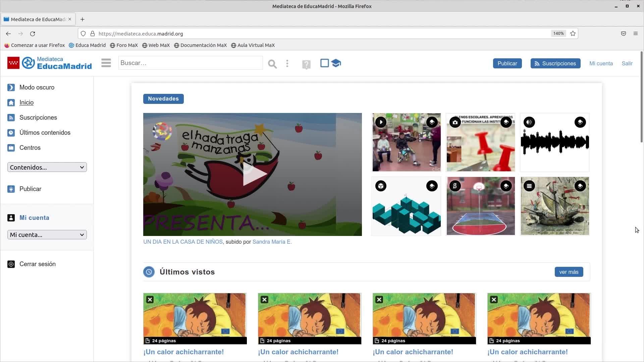Open the Save to Pocket icon
Image resolution: width=644 pixels, height=362 pixels.
(x=624, y=34)
